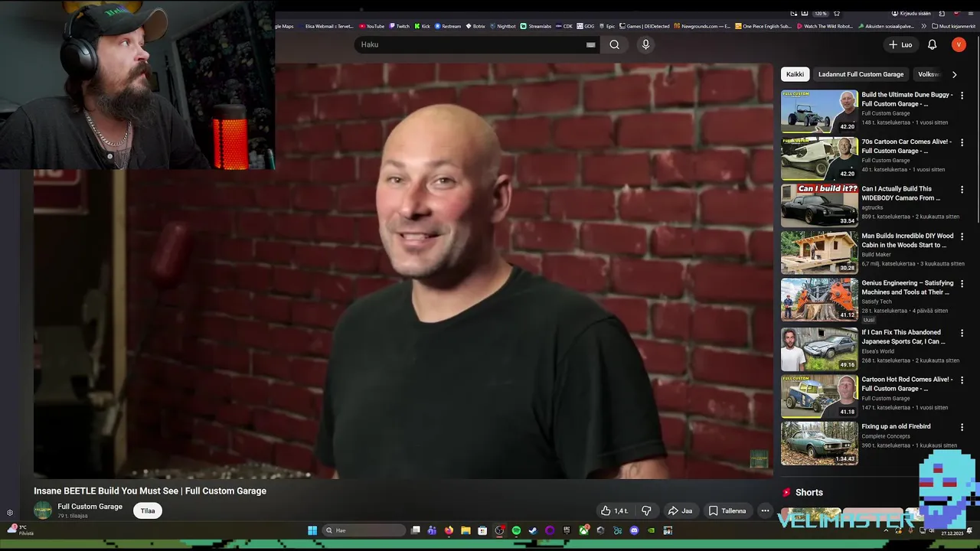Screen dimensions: 980x551
Task: Open the on-screen keyboard icon in search box
Action: [590, 44]
